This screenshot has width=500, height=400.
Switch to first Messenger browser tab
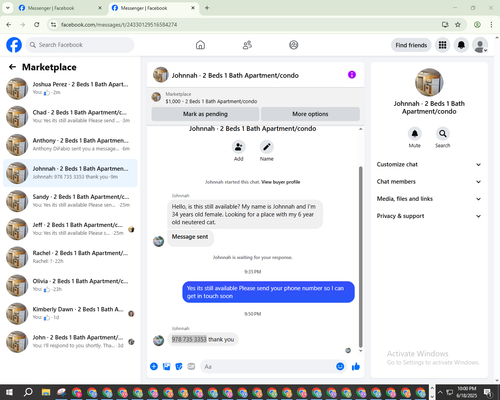(x=59, y=8)
